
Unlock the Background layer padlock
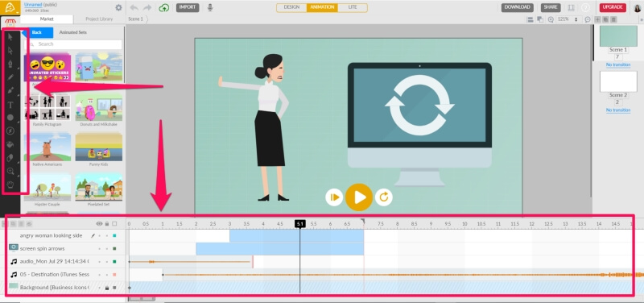pos(107,288)
